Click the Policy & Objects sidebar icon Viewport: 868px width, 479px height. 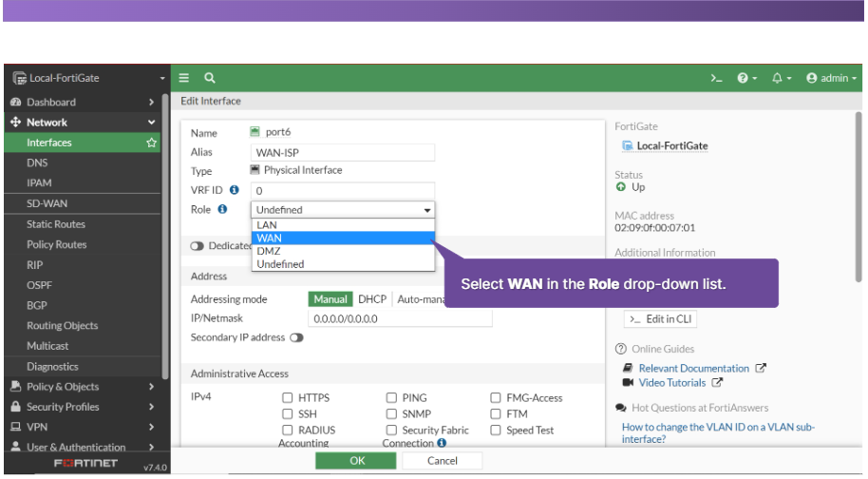click(x=16, y=387)
